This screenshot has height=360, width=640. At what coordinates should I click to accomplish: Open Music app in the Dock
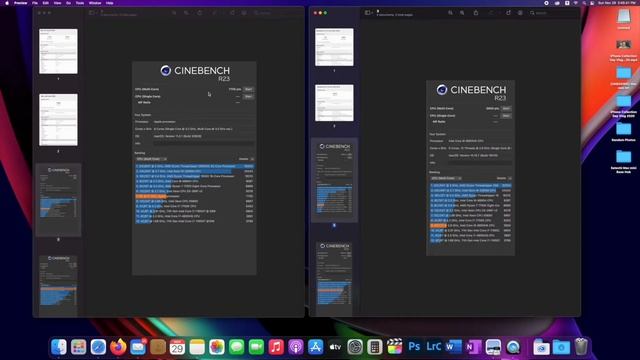point(276,347)
